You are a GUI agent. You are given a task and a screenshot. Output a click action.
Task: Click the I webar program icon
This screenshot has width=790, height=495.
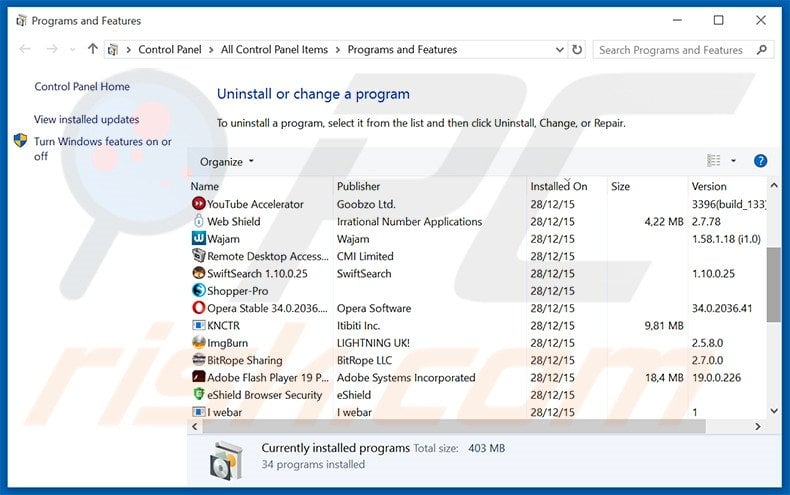(199, 412)
